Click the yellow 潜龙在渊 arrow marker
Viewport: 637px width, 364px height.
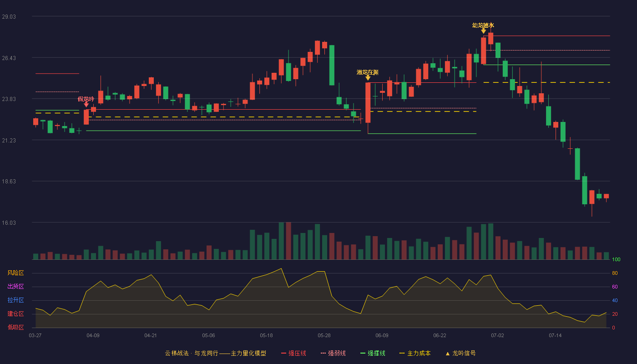368,78
